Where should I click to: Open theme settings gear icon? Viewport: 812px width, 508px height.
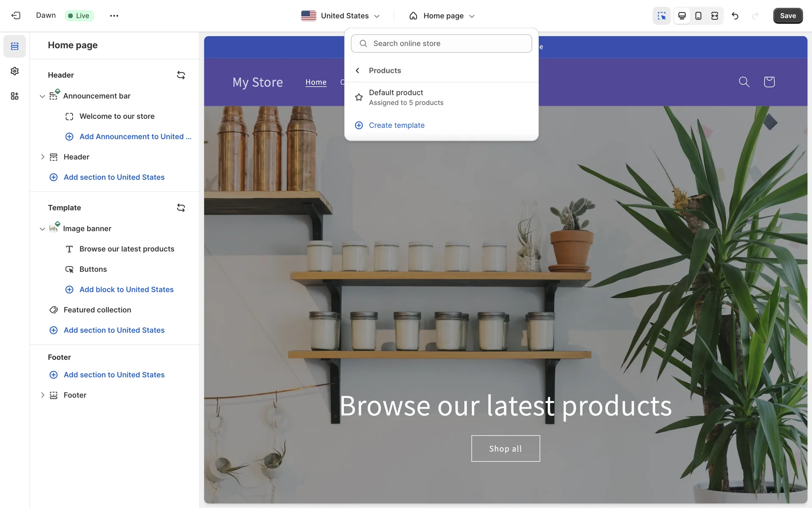[15, 71]
